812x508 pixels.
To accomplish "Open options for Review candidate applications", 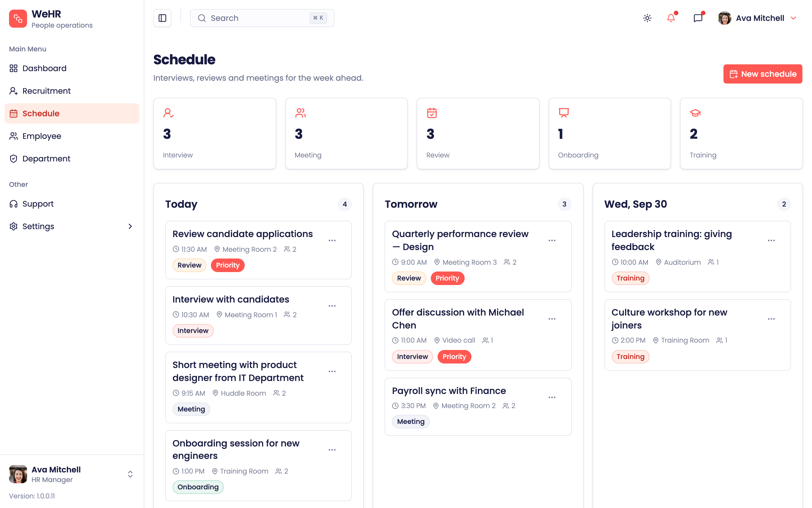I will [x=332, y=240].
